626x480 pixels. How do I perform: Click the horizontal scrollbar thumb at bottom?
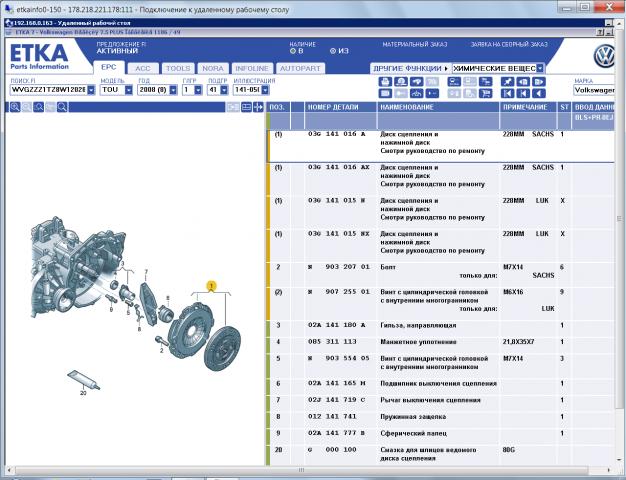(301, 470)
